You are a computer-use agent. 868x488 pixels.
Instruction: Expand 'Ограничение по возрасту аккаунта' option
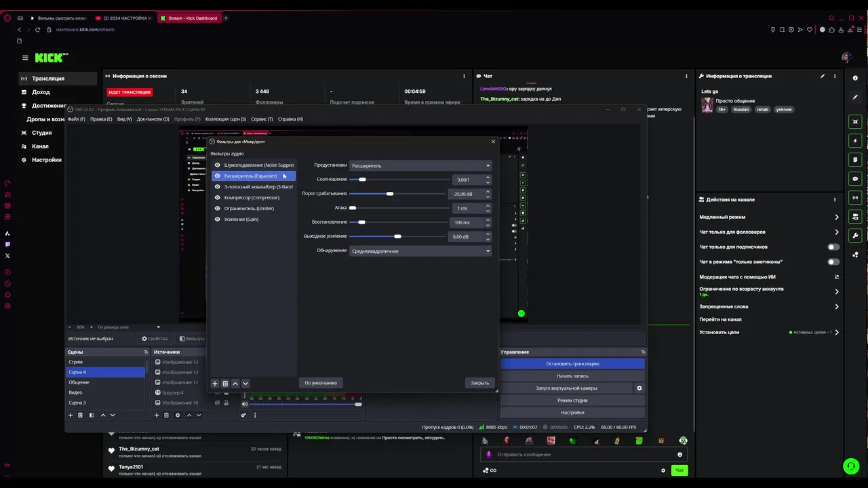(x=836, y=291)
